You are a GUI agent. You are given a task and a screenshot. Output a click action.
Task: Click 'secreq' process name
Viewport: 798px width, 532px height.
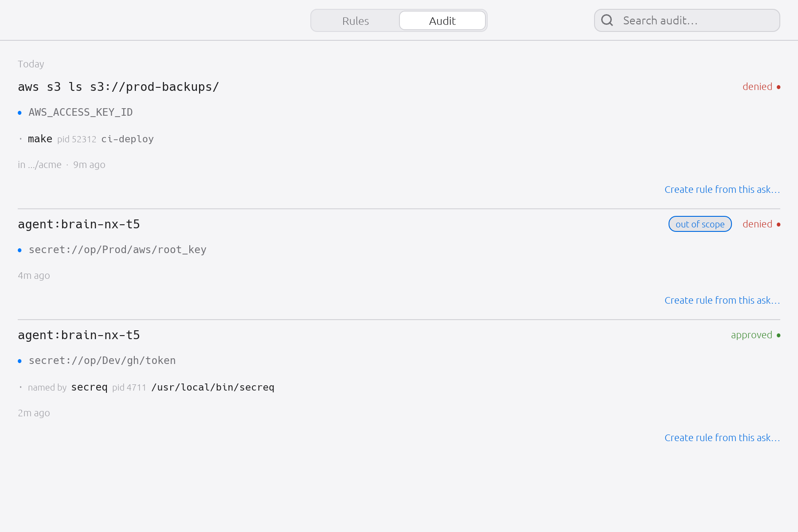89,387
